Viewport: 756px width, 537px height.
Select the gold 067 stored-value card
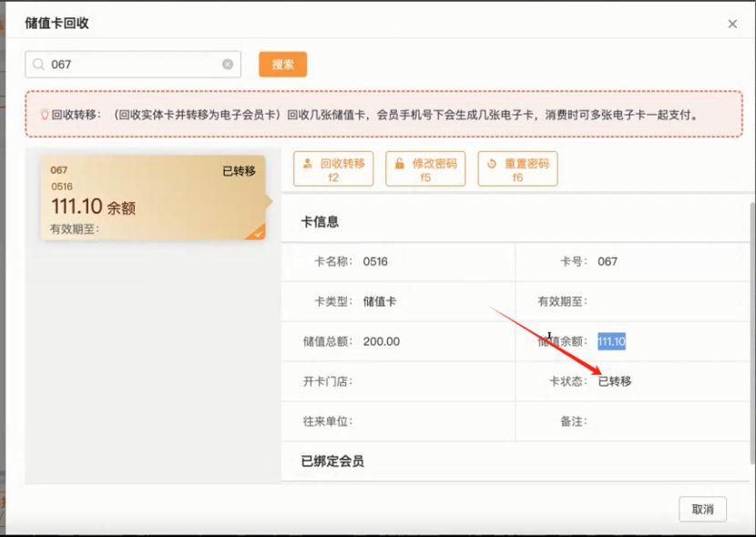pyautogui.click(x=152, y=197)
